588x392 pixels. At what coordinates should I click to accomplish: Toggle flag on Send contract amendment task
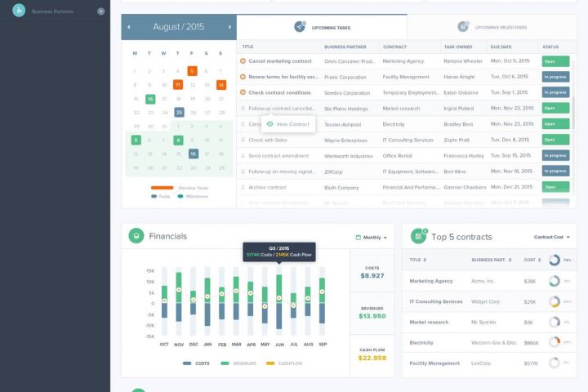(243, 156)
